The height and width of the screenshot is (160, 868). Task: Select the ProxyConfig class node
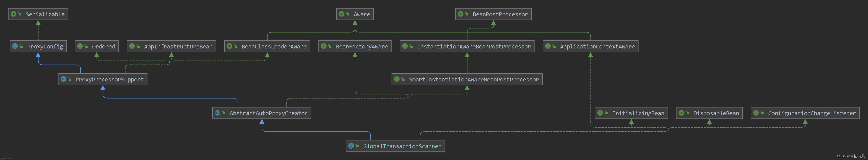38,46
